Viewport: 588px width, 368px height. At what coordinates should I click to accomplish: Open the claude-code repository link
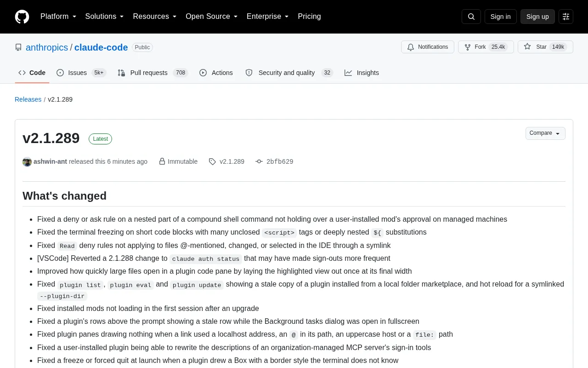(101, 47)
